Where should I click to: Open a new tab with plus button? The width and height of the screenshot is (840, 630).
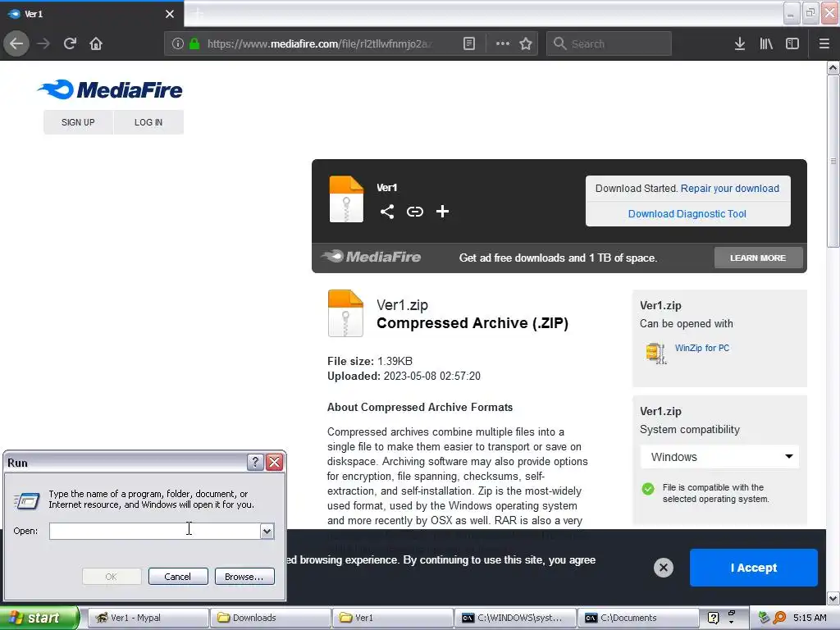pos(199,14)
